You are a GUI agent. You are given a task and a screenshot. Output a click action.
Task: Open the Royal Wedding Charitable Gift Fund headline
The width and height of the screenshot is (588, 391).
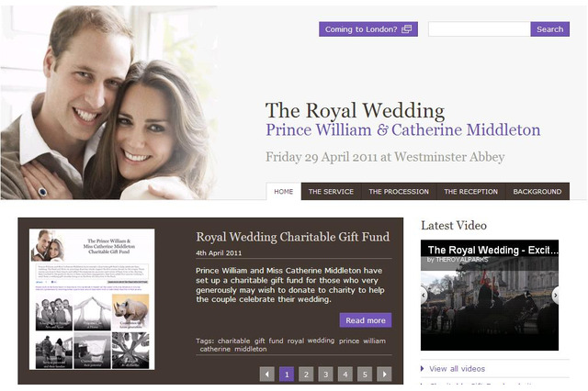pyautogui.click(x=292, y=237)
